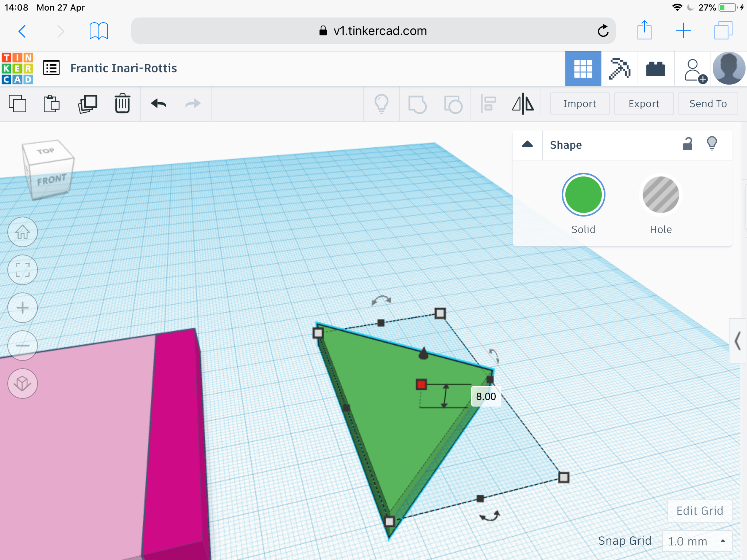
Task: Rename design Frantic Inari-Rottis
Action: [124, 68]
